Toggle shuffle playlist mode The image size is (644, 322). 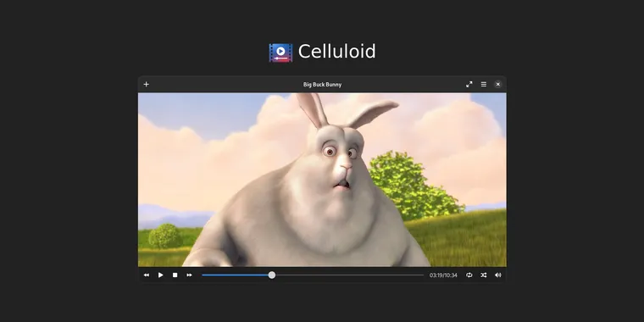point(483,275)
